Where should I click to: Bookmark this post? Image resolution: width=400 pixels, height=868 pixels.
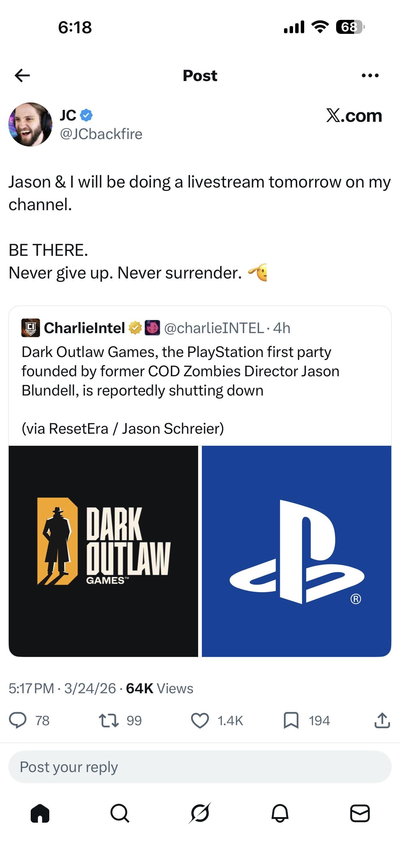tap(291, 721)
